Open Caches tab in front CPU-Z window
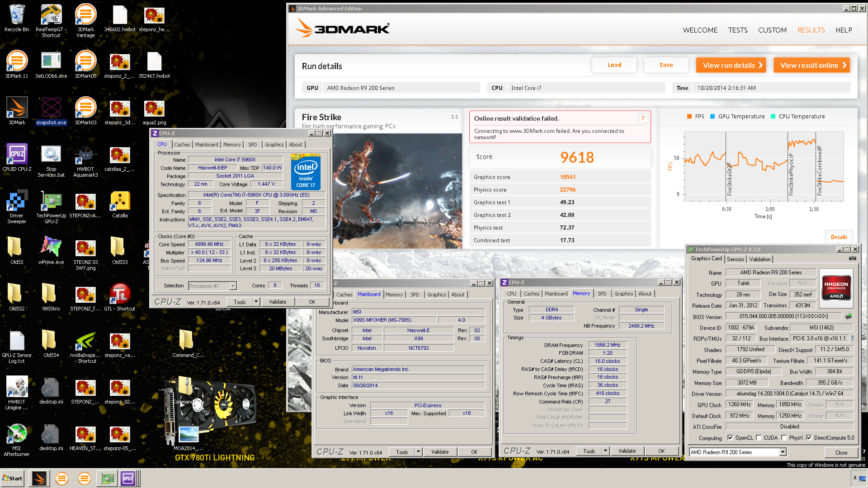Image resolution: width=868 pixels, height=488 pixels. coord(182,145)
